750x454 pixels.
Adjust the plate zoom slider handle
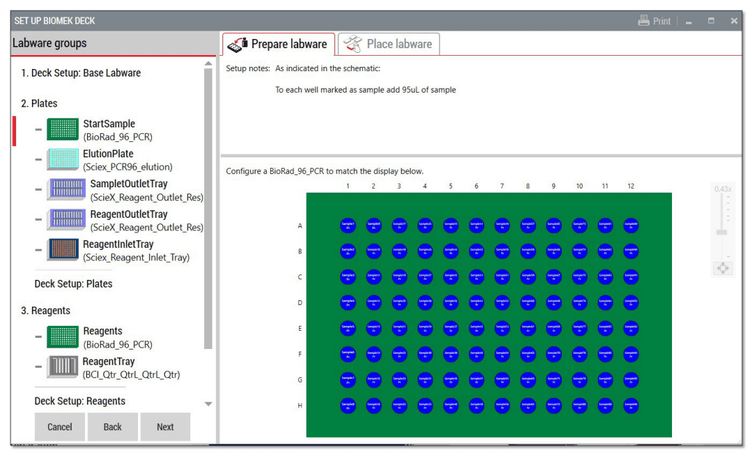point(723,232)
